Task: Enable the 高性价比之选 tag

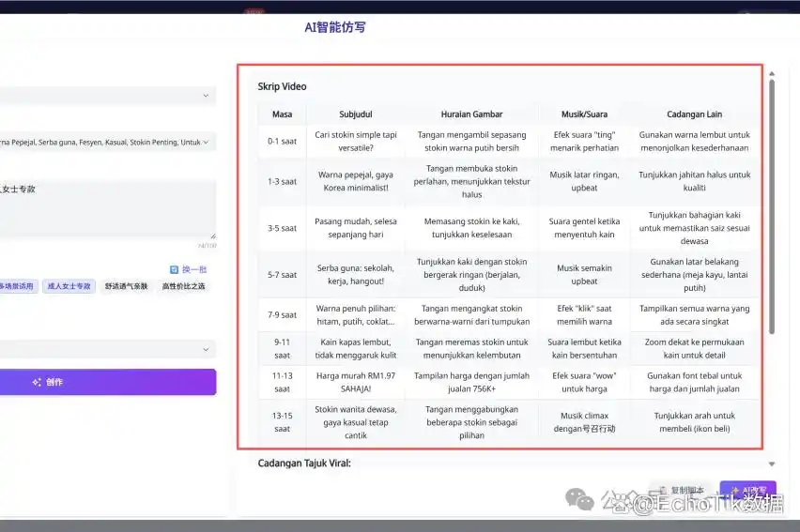Action: (182, 286)
